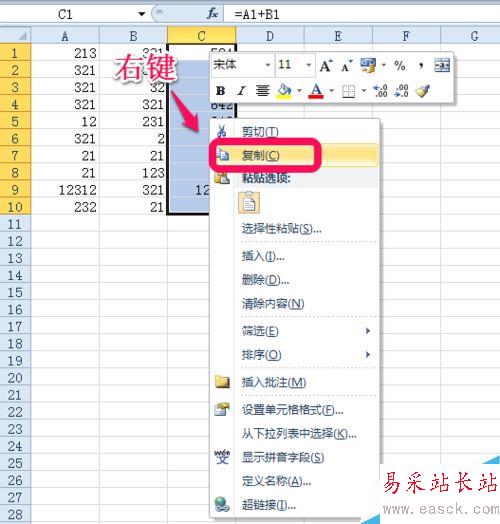Viewport: 500px width, 524px height.
Task: Choose 超链接(I)... menu entry
Action: (295, 505)
